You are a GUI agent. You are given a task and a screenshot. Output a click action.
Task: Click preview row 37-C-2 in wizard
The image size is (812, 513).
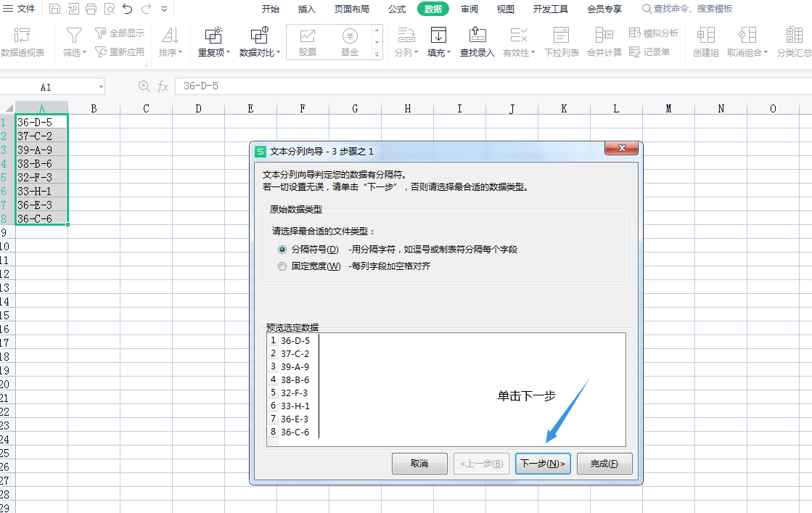[295, 353]
